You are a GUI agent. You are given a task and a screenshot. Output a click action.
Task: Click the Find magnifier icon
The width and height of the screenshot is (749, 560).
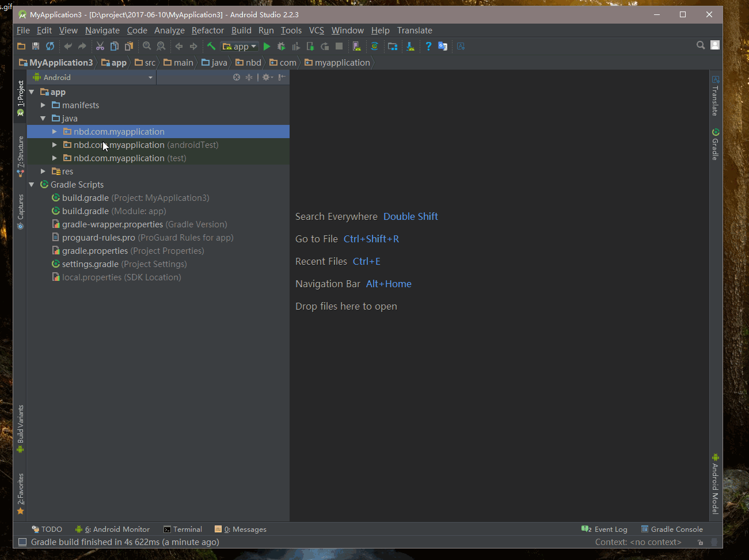(147, 46)
